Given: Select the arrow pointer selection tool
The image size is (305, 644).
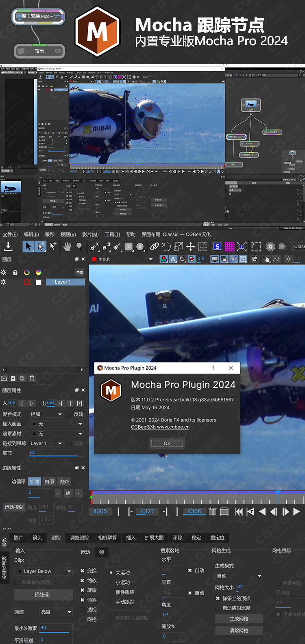Looking at the screenshot, I should point(28,247).
